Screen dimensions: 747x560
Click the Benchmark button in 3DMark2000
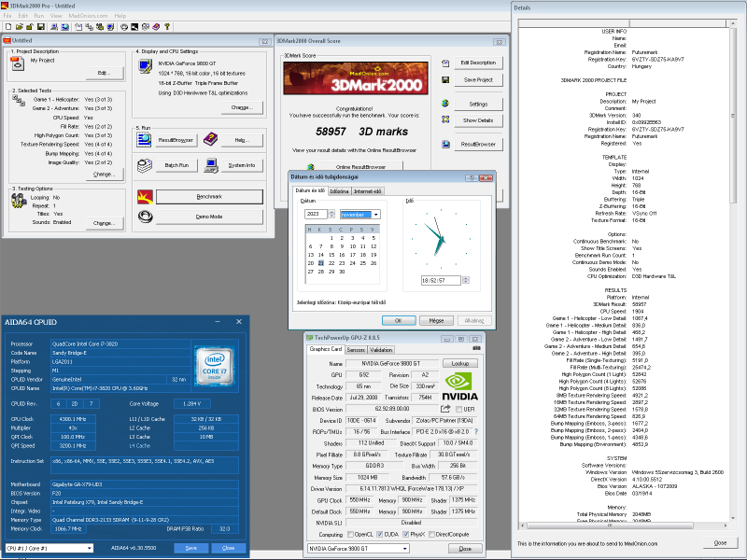pos(209,197)
